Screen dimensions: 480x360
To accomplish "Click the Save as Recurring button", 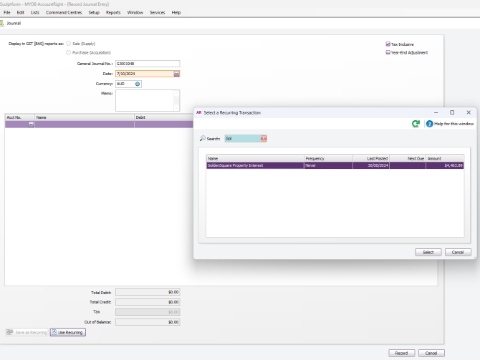I will point(27,332).
